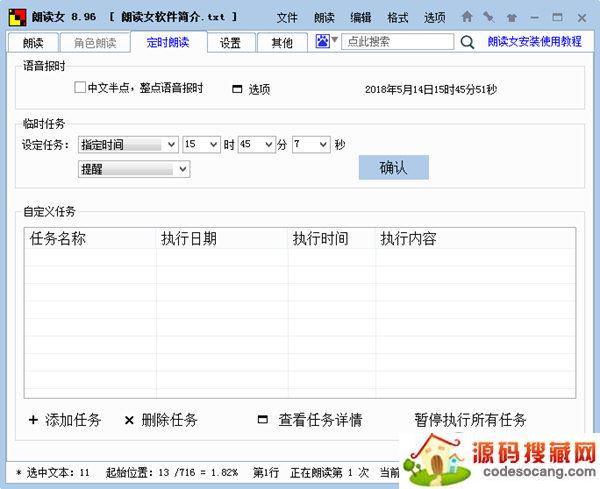Open the 朗读女安装使用教程 link

[x=534, y=42]
